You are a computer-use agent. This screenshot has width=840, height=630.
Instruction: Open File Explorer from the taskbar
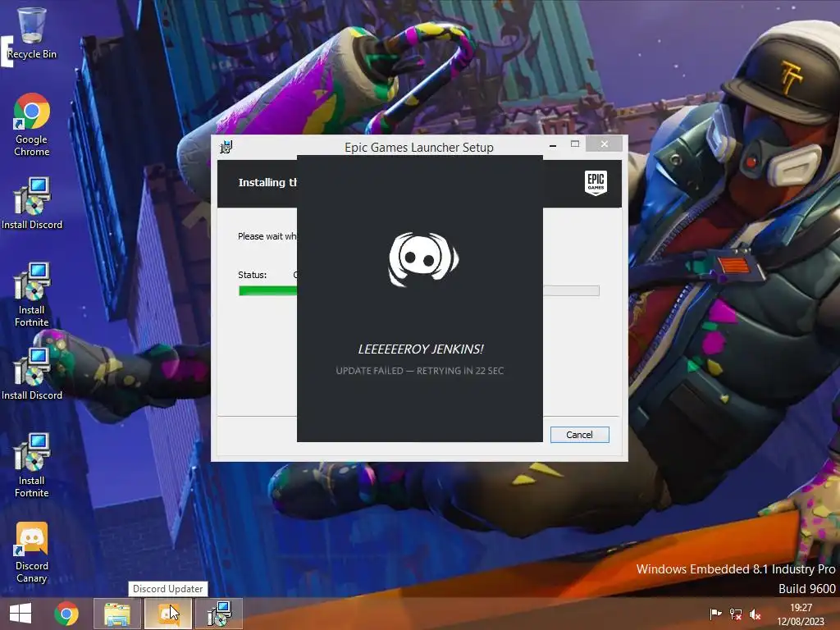pyautogui.click(x=116, y=614)
